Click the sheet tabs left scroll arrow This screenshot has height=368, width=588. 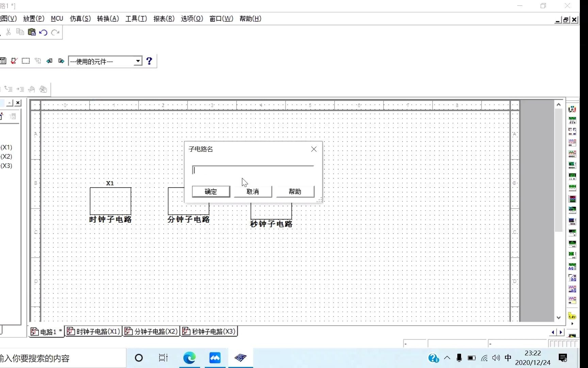pos(553,332)
